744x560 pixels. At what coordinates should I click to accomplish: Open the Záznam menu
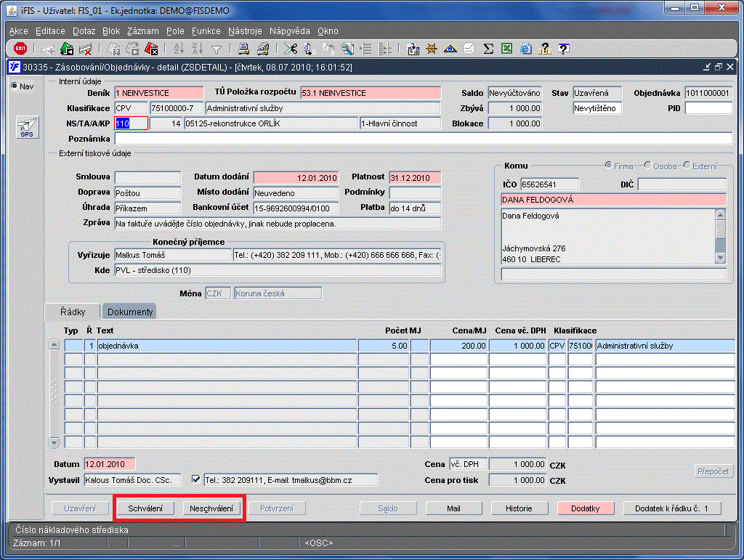tap(142, 31)
